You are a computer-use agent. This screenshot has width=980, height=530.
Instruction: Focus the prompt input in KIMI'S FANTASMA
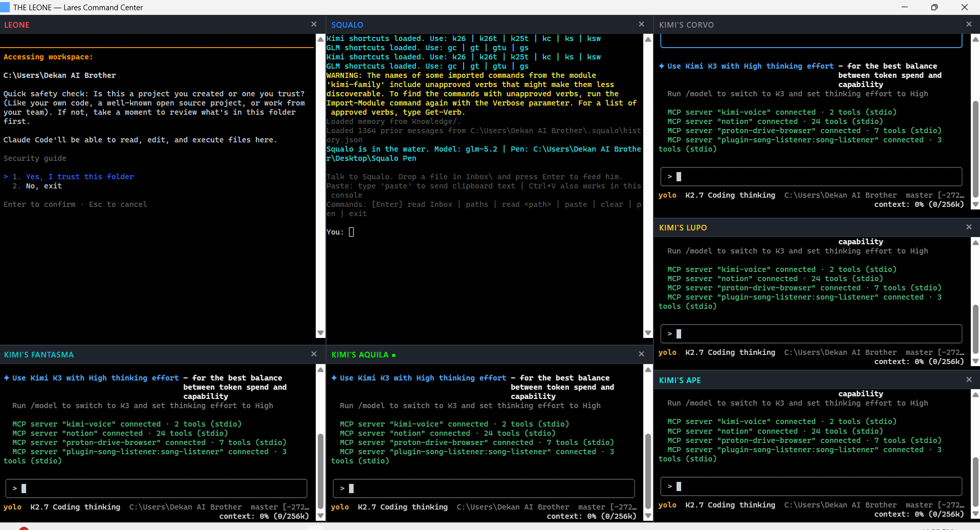pyautogui.click(x=156, y=489)
